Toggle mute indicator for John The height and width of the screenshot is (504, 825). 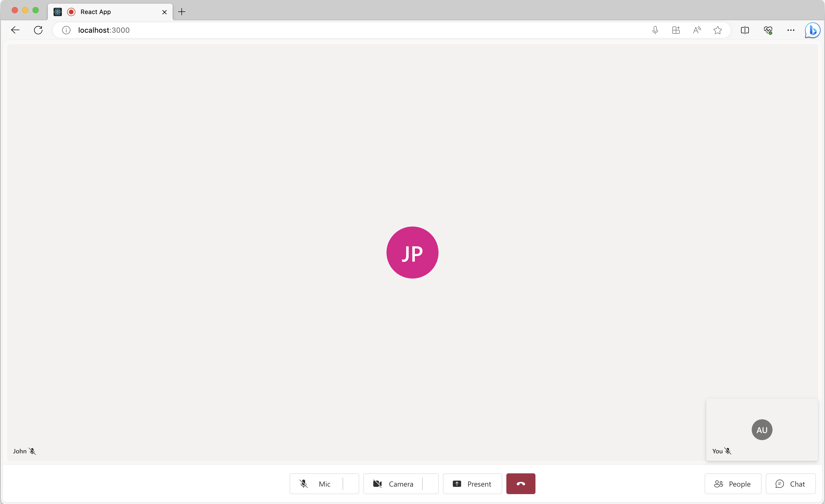[x=32, y=451]
